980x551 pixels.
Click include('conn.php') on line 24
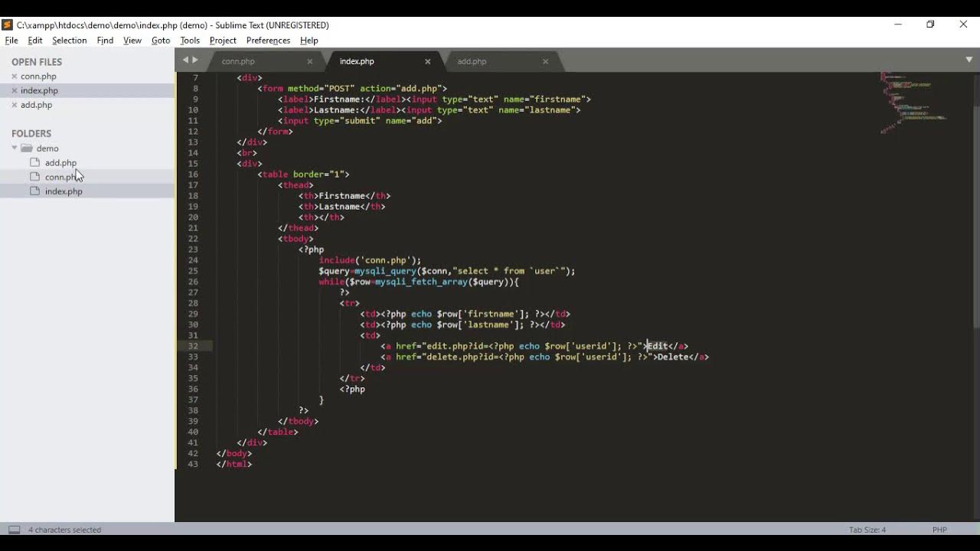pos(370,260)
